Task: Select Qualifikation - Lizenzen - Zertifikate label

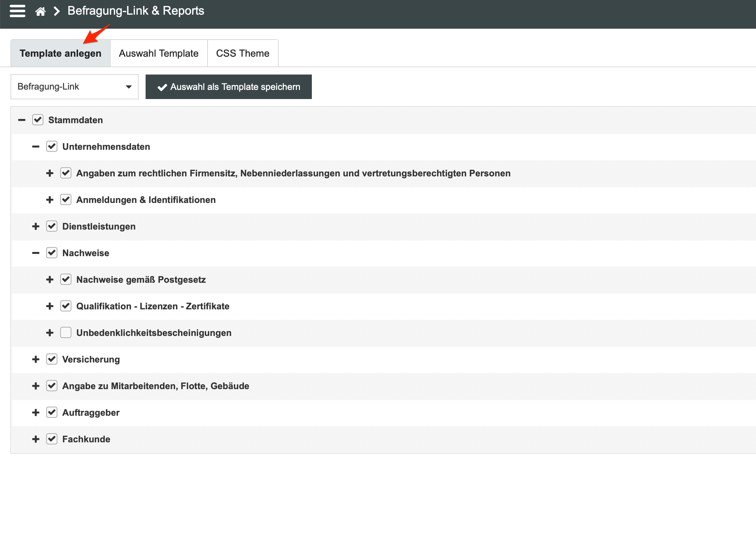Action: (153, 306)
